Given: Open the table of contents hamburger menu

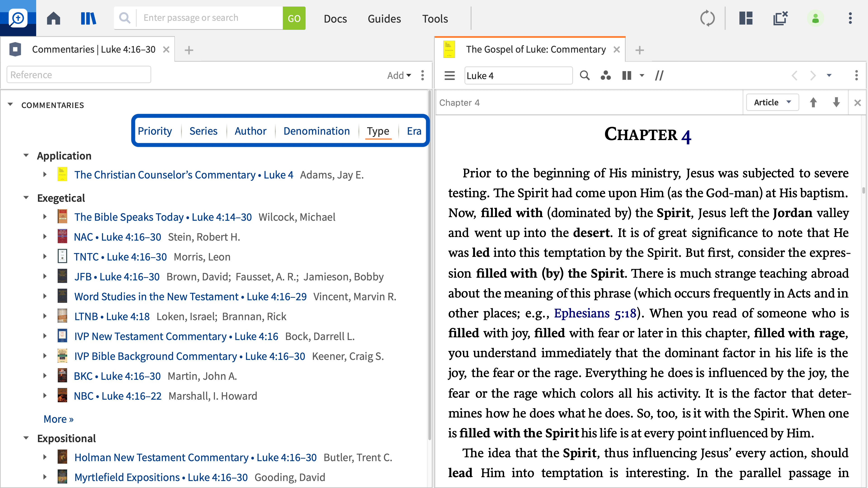Looking at the screenshot, I should 450,75.
